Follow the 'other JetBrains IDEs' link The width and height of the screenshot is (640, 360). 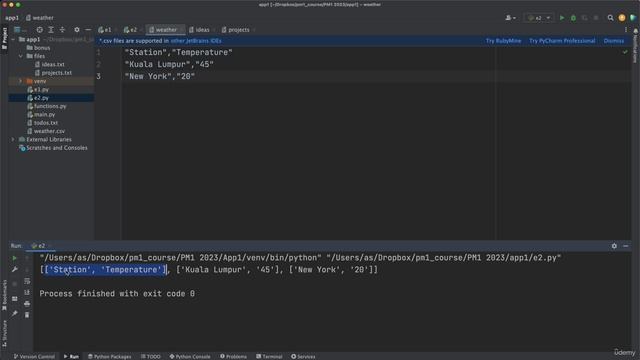click(x=196, y=41)
